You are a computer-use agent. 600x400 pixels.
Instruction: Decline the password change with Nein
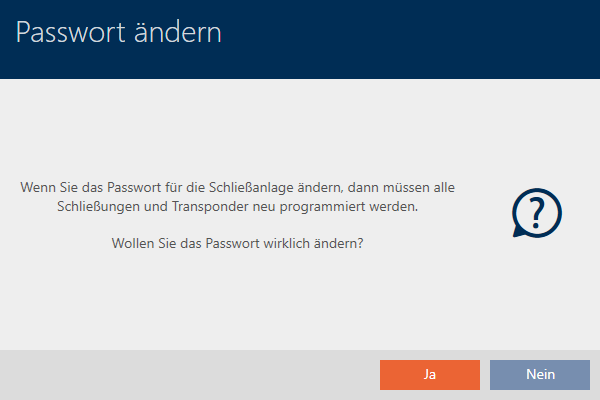(540, 375)
